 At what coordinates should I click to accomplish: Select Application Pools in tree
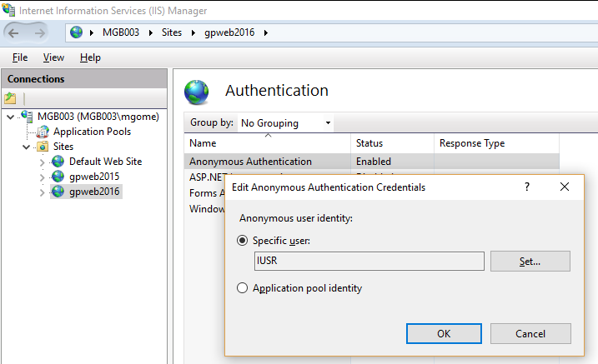[92, 132]
